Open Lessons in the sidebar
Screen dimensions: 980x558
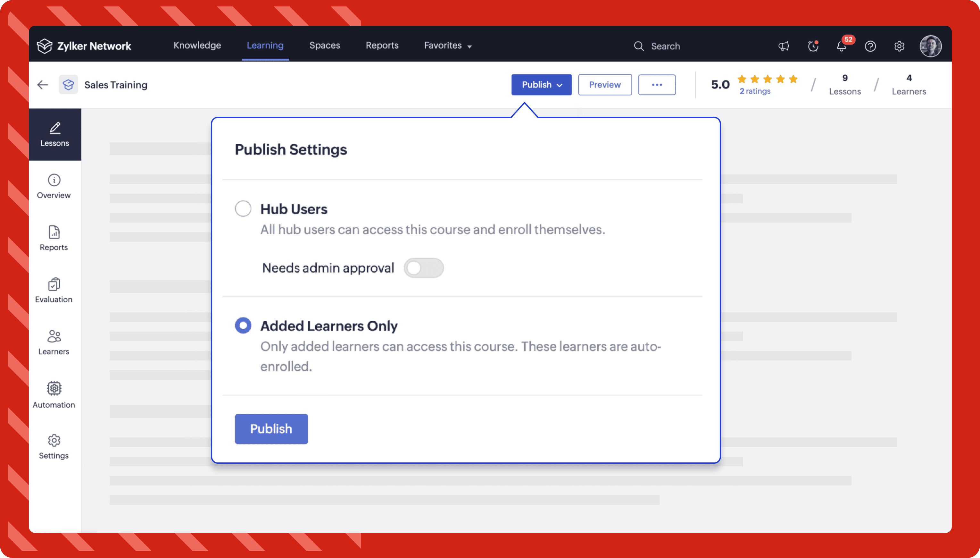55,134
